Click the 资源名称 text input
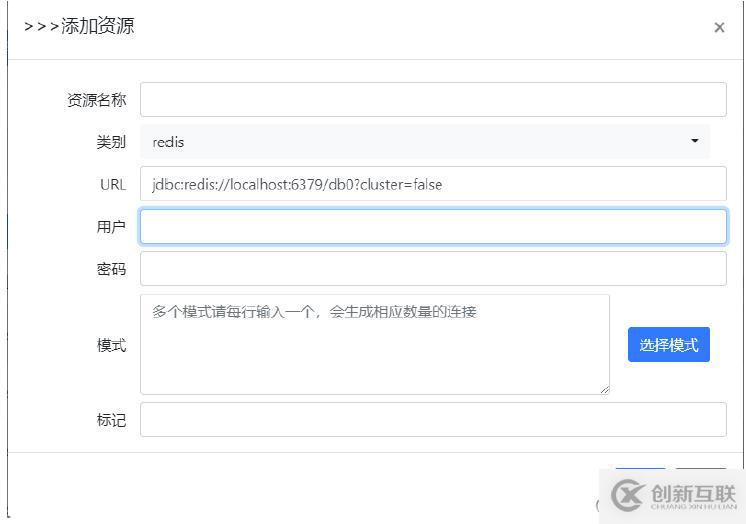 432,100
